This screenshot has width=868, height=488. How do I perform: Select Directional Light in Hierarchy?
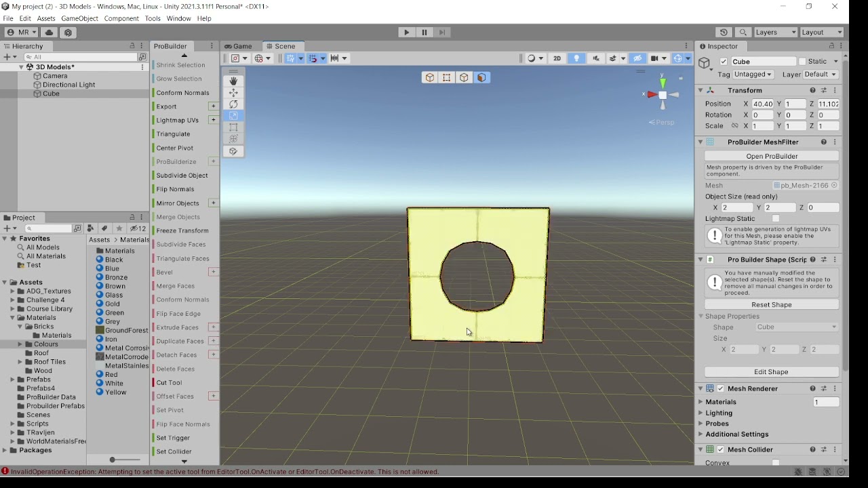[x=68, y=85]
